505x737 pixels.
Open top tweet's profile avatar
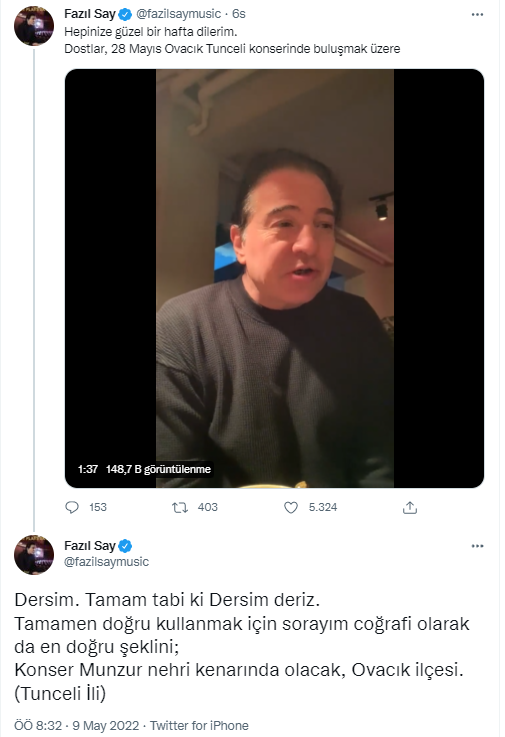tap(34, 26)
